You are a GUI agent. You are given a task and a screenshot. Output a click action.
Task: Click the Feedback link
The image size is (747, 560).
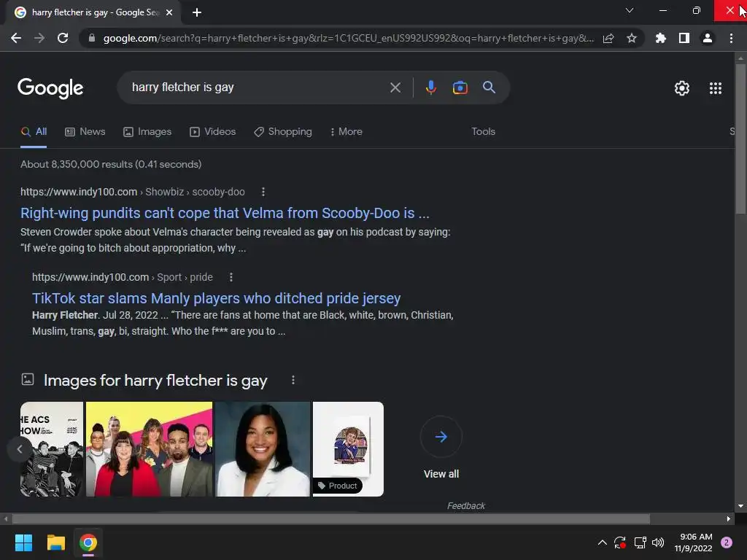coord(466,506)
